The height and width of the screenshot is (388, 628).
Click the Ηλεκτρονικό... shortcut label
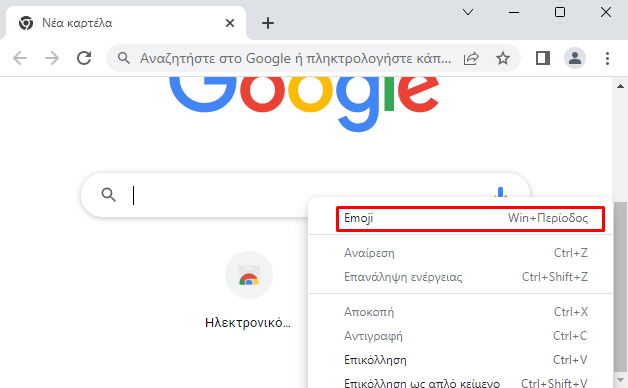pyautogui.click(x=248, y=323)
